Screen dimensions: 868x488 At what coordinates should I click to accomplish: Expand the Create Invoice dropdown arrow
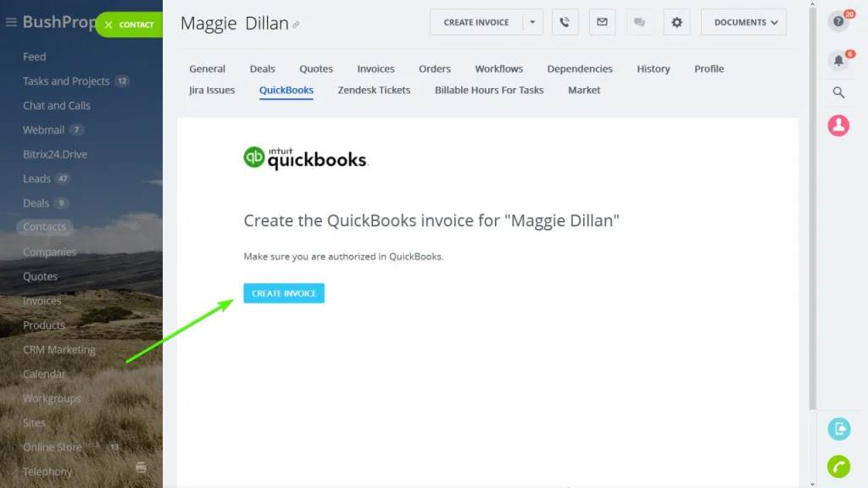(532, 22)
